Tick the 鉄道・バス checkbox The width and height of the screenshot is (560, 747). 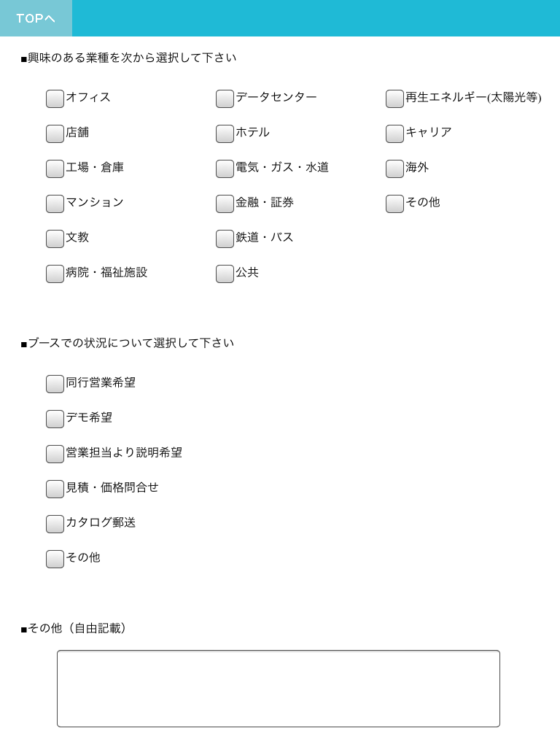[x=225, y=239]
